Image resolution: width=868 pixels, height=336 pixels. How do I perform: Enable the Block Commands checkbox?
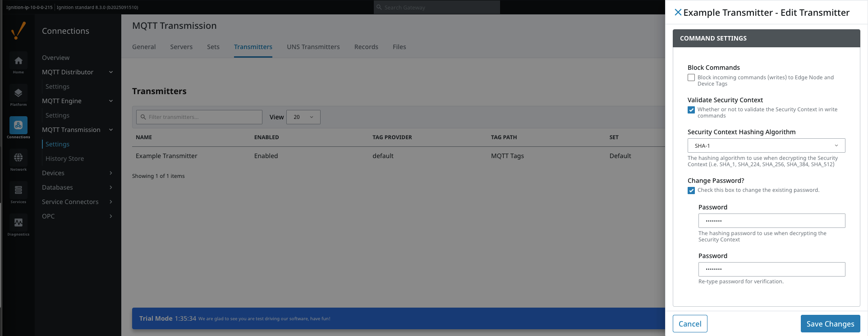point(691,77)
